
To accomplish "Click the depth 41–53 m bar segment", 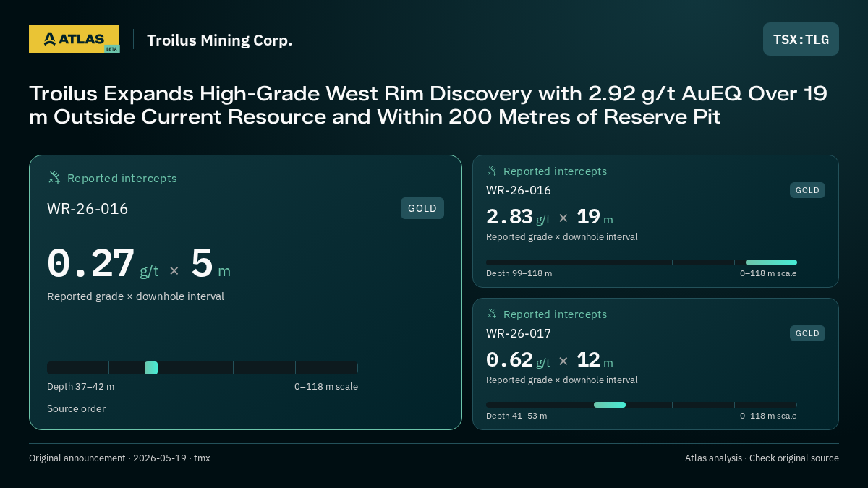I will click(610, 405).
